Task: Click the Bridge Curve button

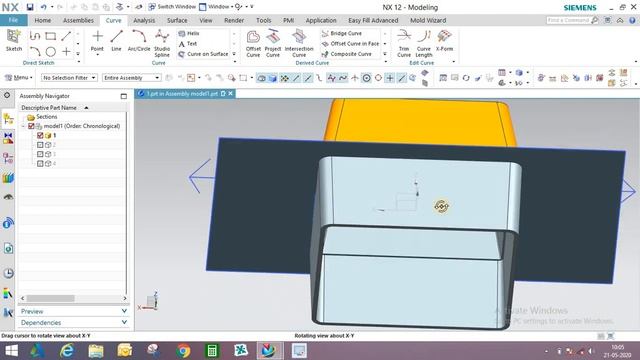Action: pos(342,33)
